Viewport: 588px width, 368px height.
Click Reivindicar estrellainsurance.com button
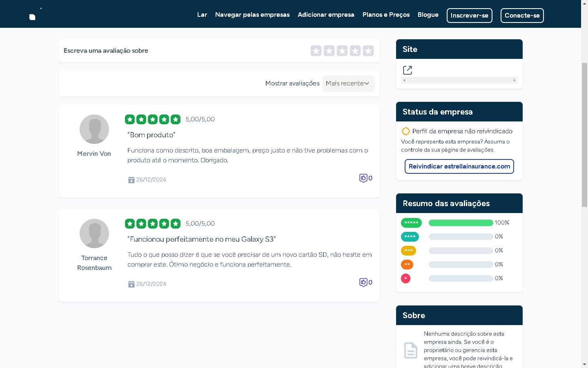(459, 166)
